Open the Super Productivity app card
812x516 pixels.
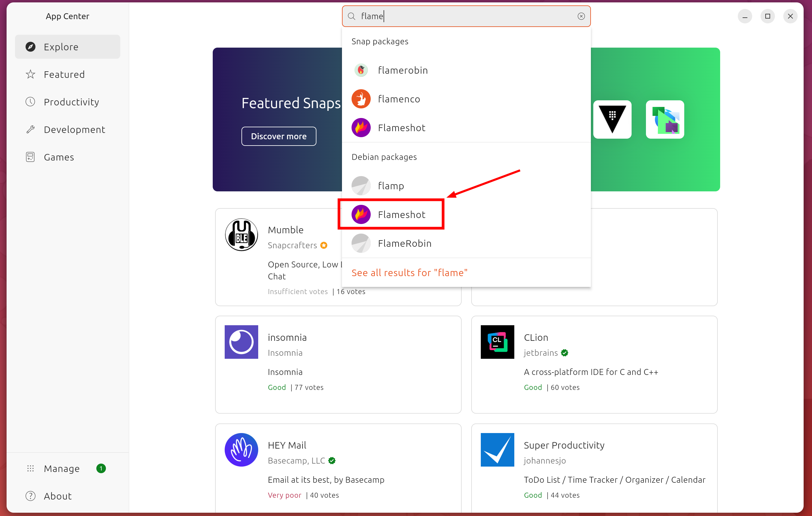coord(594,468)
